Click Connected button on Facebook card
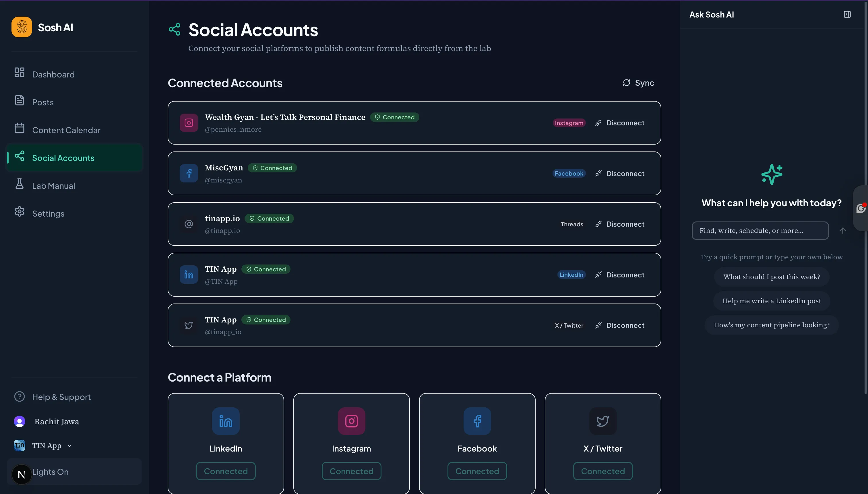The height and width of the screenshot is (494, 868). (477, 471)
